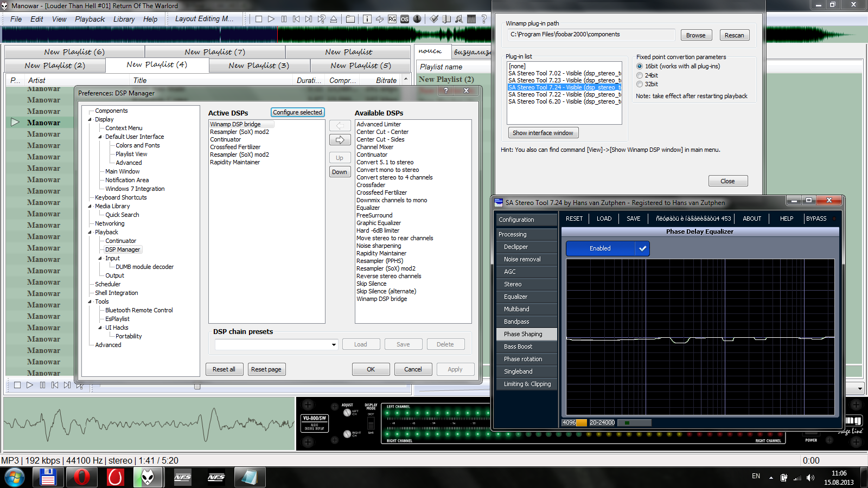Click the media library search icon
868x488 pixels.
point(459,19)
